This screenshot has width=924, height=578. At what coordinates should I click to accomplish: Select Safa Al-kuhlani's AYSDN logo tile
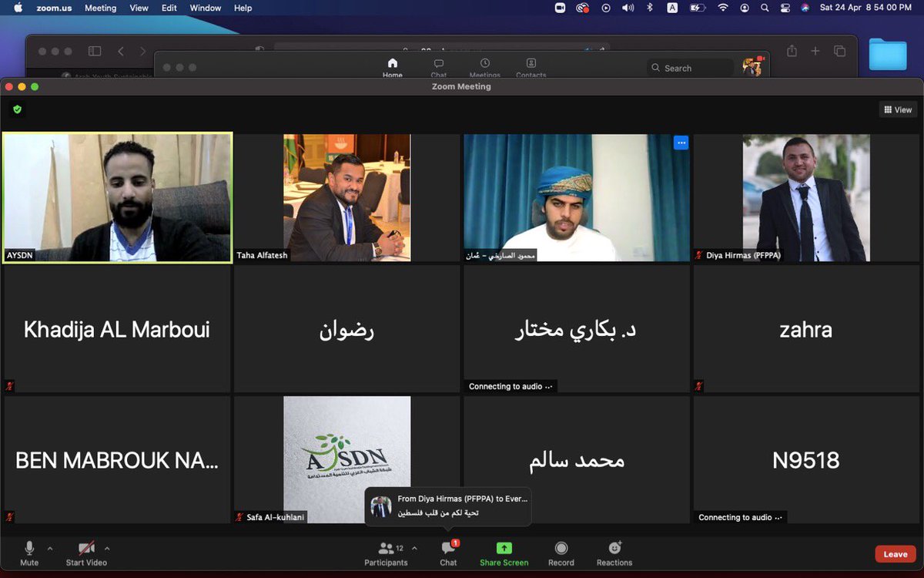346,460
